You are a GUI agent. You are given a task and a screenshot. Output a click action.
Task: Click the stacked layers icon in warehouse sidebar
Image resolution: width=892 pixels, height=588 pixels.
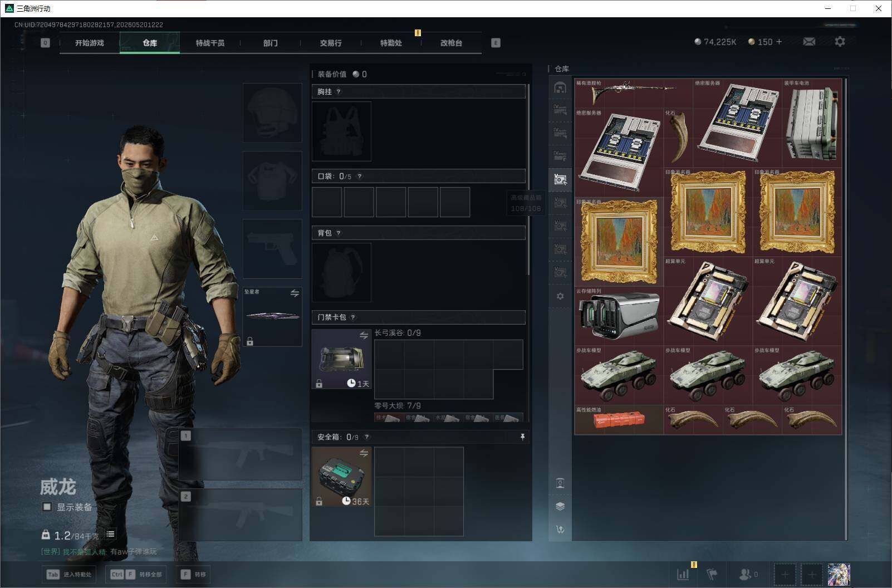pyautogui.click(x=560, y=506)
